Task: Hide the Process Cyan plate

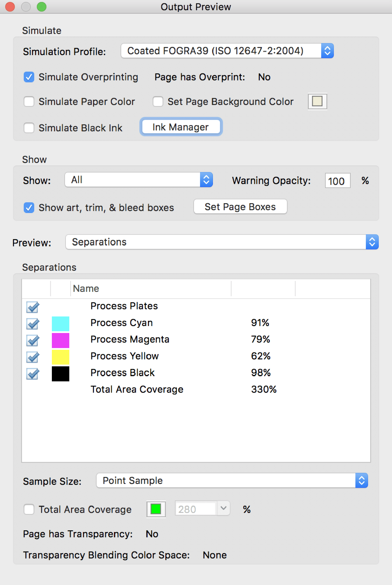Action: (32, 324)
